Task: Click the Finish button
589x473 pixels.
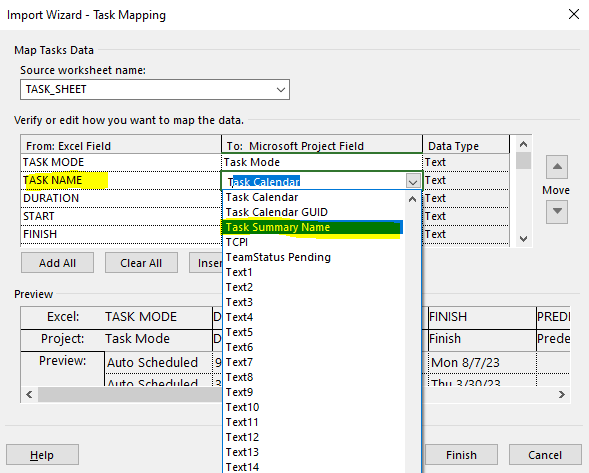Action: (461, 455)
